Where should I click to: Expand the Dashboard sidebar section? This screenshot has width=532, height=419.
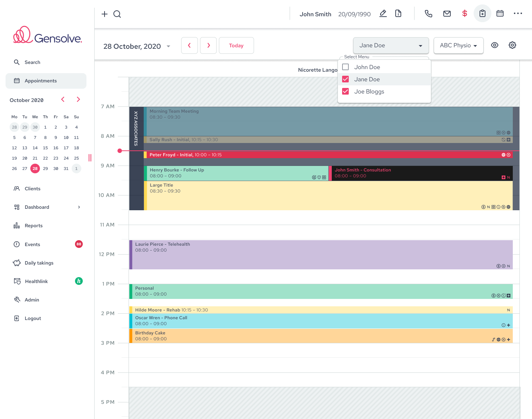click(79, 207)
